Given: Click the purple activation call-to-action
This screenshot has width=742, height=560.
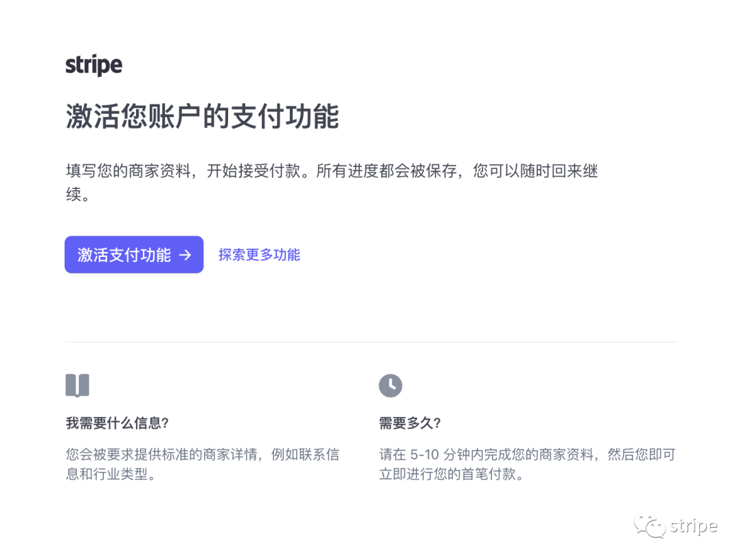Looking at the screenshot, I should [133, 254].
